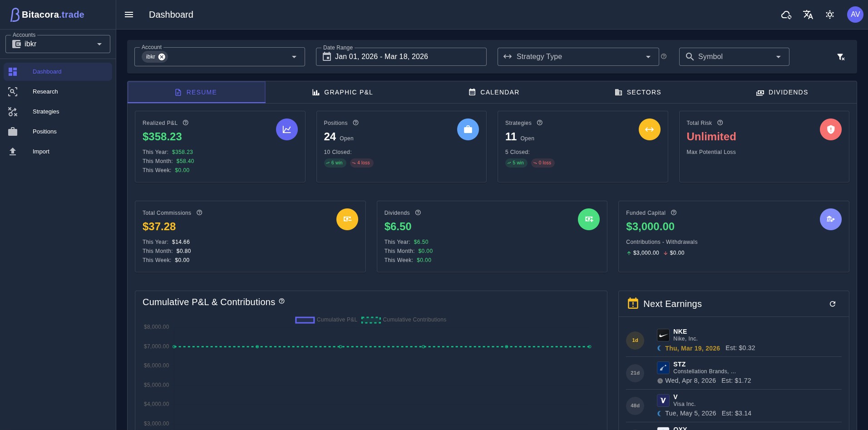
Task: Open the AV user avatar menu
Action: pos(855,15)
